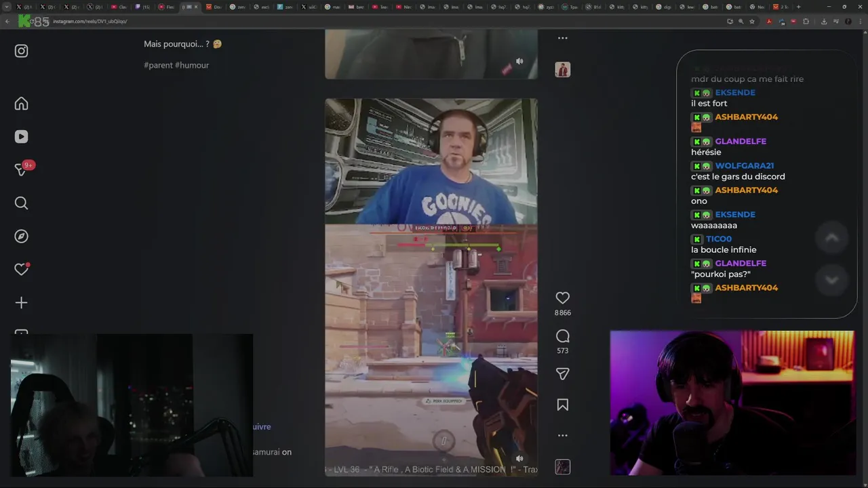Image resolution: width=868 pixels, height=488 pixels.
Task: Switch to the tab labeled zyzz
Action: coord(547,7)
